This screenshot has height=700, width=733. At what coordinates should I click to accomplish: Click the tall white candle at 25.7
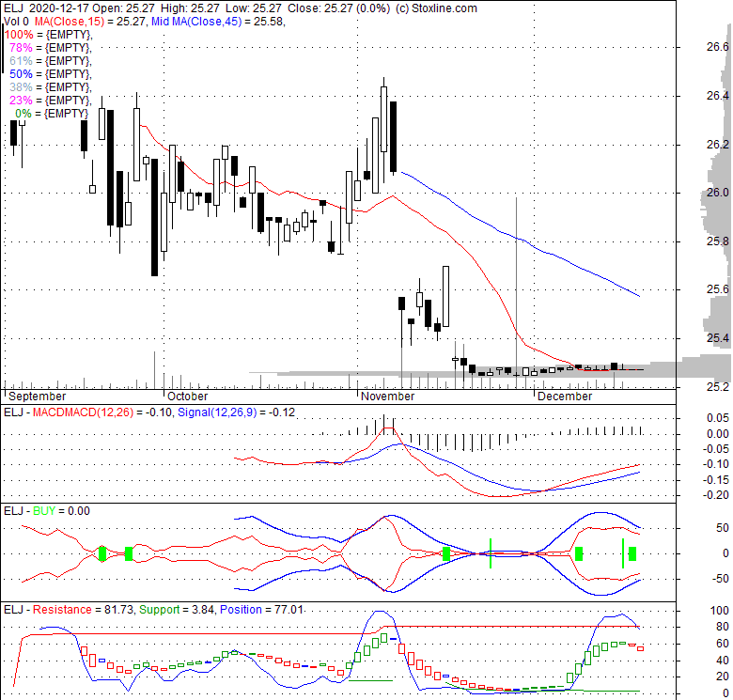446,296
